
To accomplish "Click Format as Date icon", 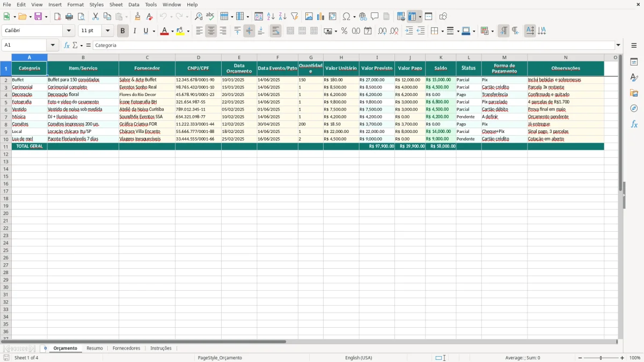I will [368, 31].
